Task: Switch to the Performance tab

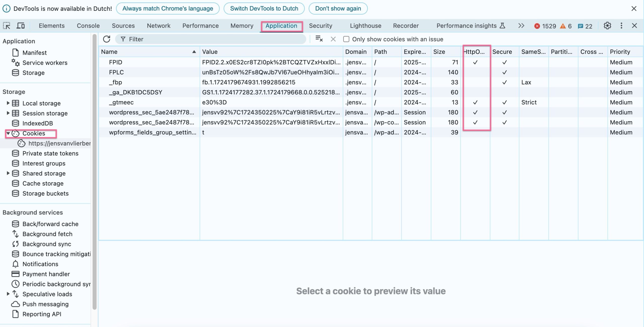Action: pos(200,26)
